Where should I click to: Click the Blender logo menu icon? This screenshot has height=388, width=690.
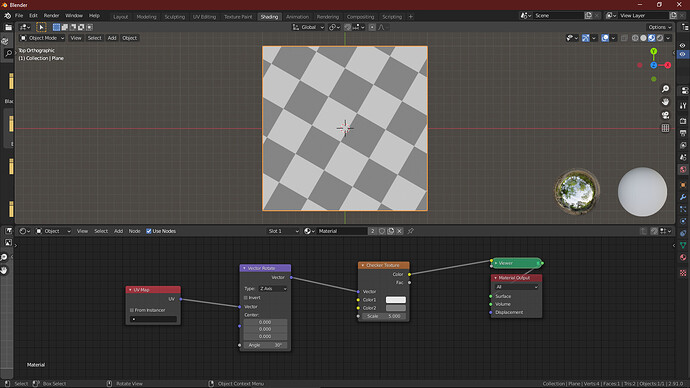coord(7,15)
